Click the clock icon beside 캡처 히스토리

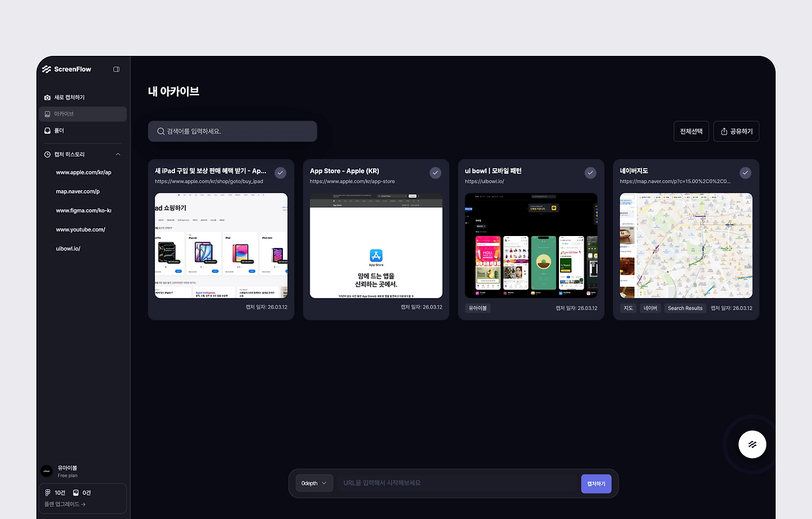click(x=48, y=154)
